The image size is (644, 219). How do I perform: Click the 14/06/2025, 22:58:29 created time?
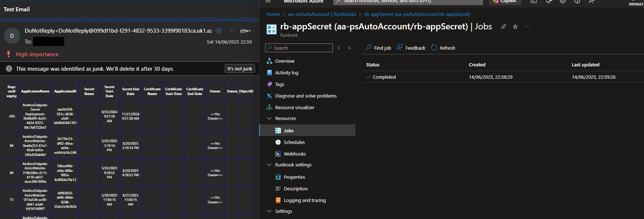(491, 77)
